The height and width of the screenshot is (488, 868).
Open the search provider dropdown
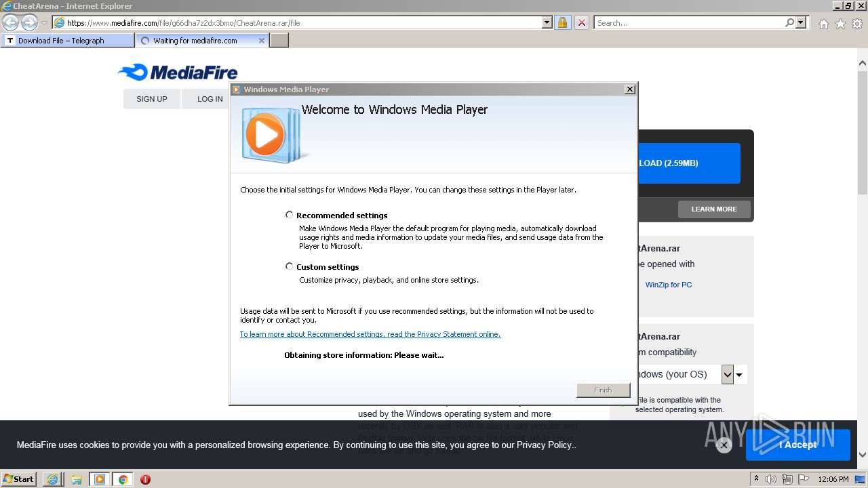[x=802, y=22]
